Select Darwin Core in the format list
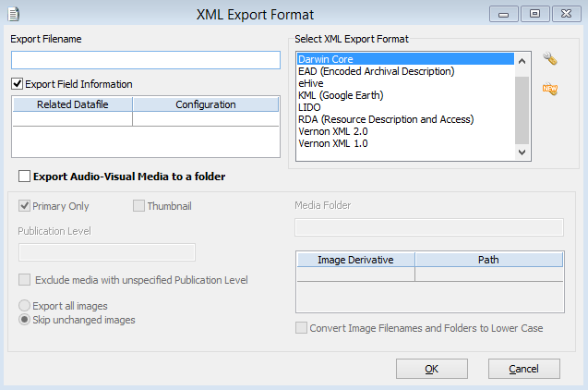 pyautogui.click(x=405, y=59)
